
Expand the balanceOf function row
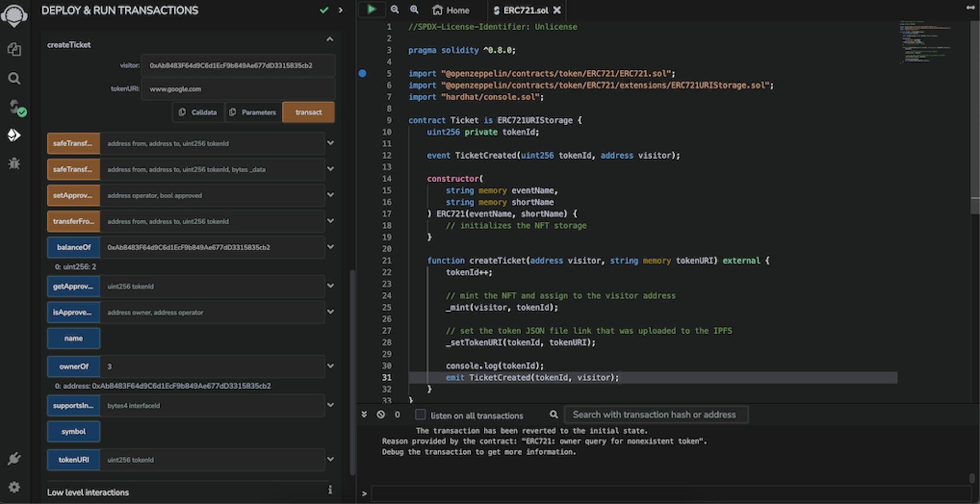point(330,247)
